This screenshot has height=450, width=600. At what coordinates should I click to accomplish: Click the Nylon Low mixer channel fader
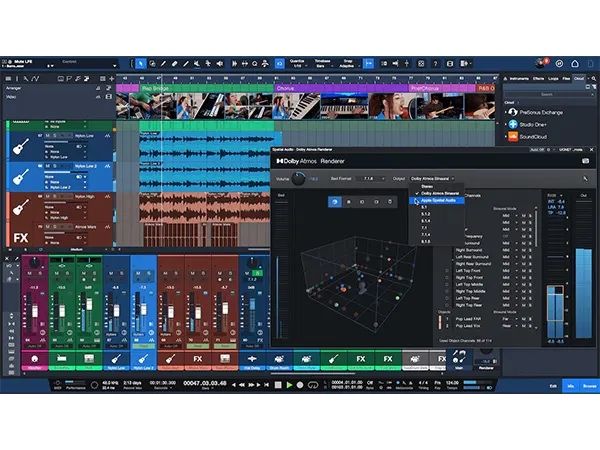tap(116, 311)
